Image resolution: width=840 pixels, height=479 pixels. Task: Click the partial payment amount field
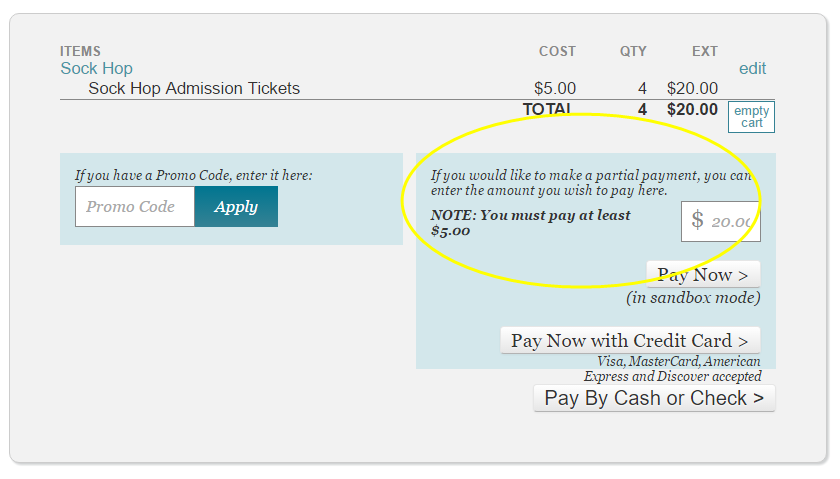(x=731, y=222)
